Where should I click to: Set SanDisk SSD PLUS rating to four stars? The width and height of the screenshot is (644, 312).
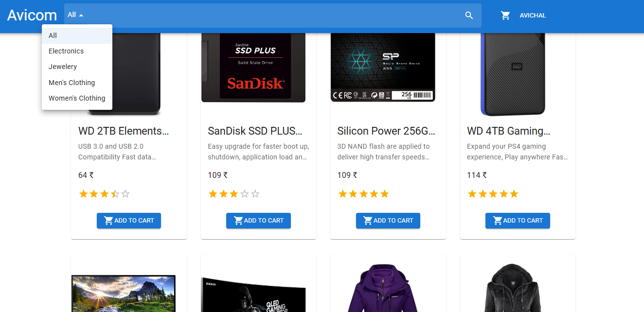click(245, 194)
